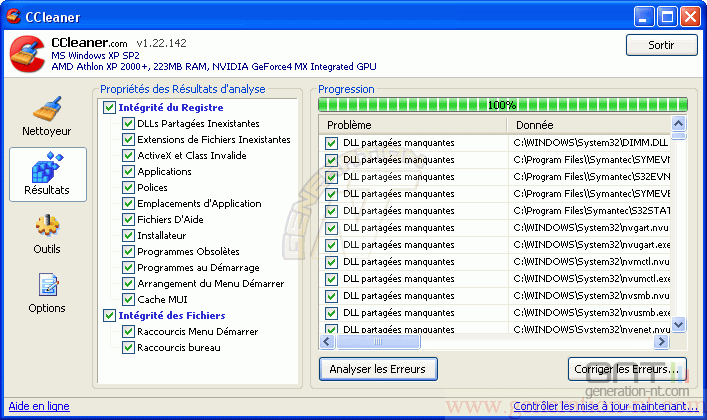Click the results list scroll up arrow
The width and height of the screenshot is (707, 420).
click(x=679, y=123)
